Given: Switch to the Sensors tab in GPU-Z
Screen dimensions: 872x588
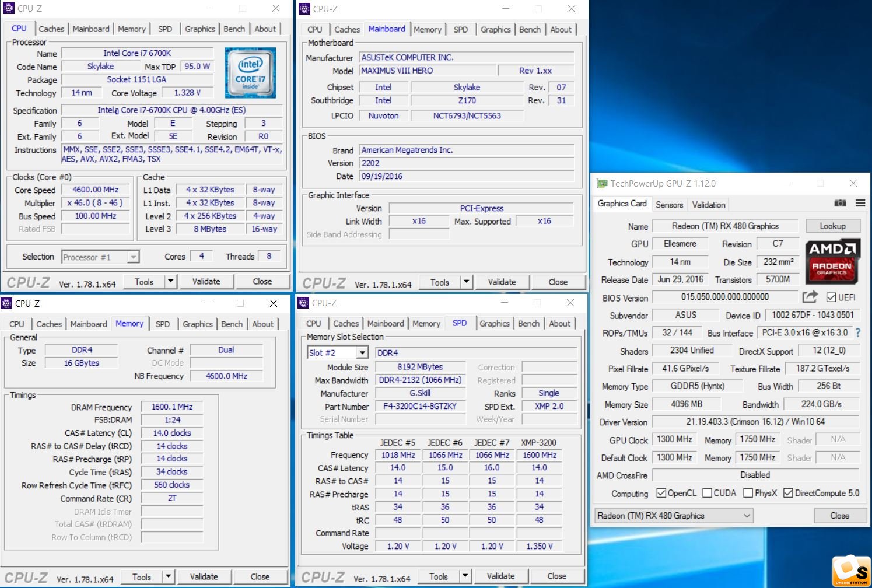Looking at the screenshot, I should click(669, 205).
